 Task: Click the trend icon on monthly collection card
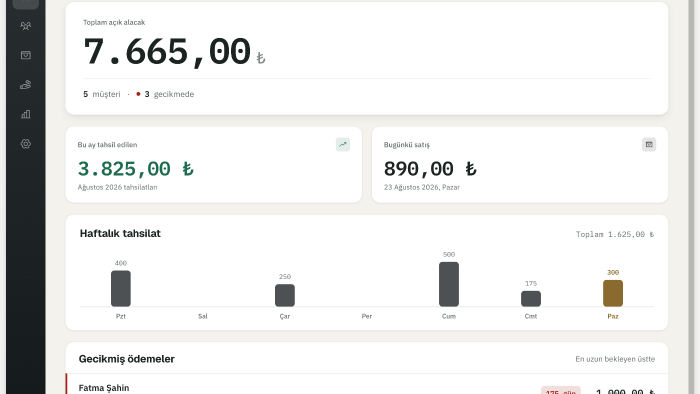[343, 145]
